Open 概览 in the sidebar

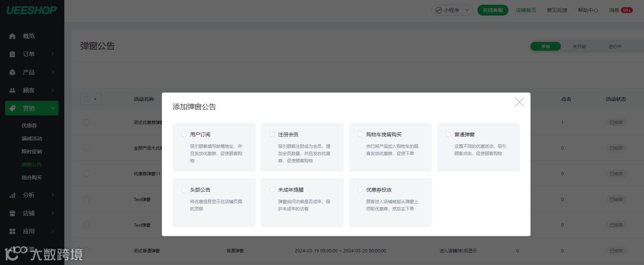point(29,36)
